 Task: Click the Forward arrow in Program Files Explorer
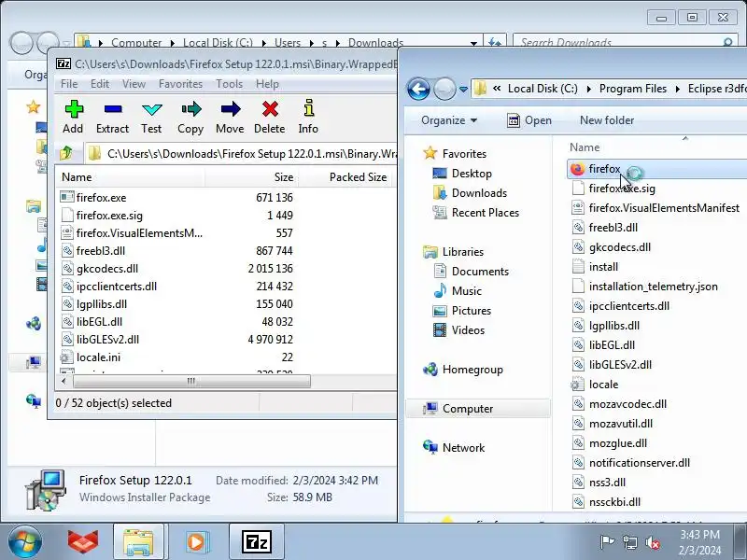pos(444,89)
